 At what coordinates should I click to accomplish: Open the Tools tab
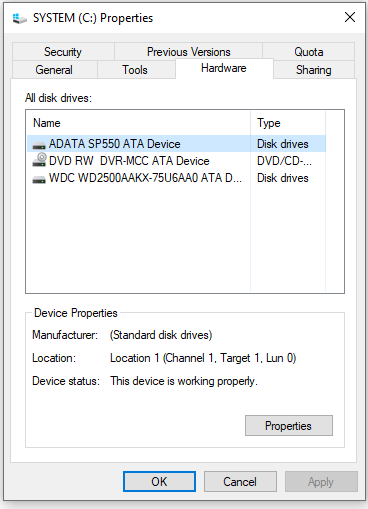(135, 70)
